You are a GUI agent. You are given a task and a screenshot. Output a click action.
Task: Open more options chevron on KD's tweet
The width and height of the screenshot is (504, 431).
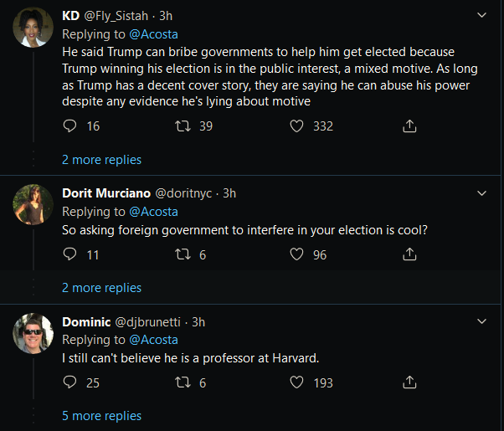coord(481,15)
